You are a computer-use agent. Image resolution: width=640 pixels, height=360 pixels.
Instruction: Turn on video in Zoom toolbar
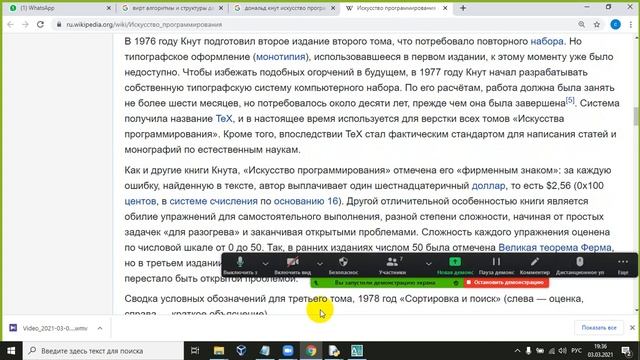click(293, 265)
